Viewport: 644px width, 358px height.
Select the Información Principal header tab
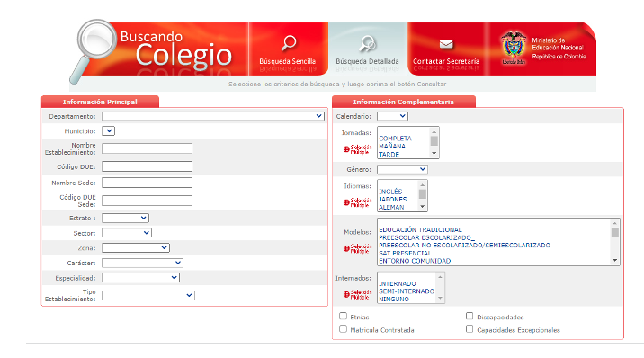[100, 102]
